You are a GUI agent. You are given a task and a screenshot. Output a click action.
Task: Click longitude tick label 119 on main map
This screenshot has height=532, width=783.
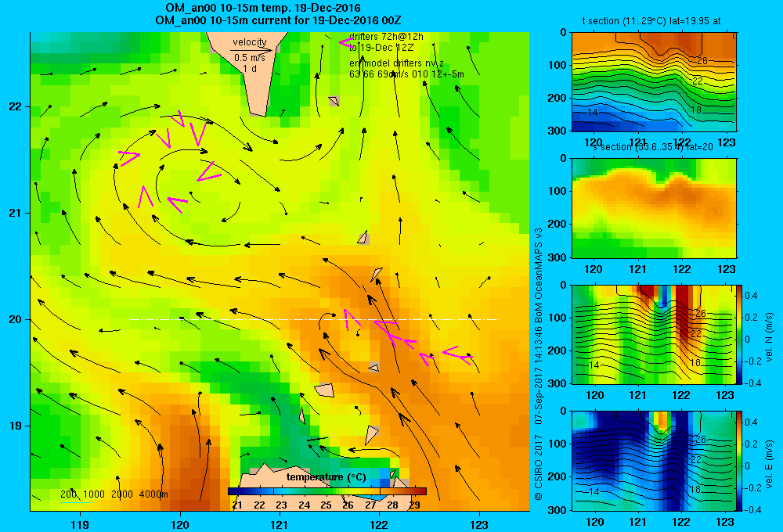click(81, 524)
